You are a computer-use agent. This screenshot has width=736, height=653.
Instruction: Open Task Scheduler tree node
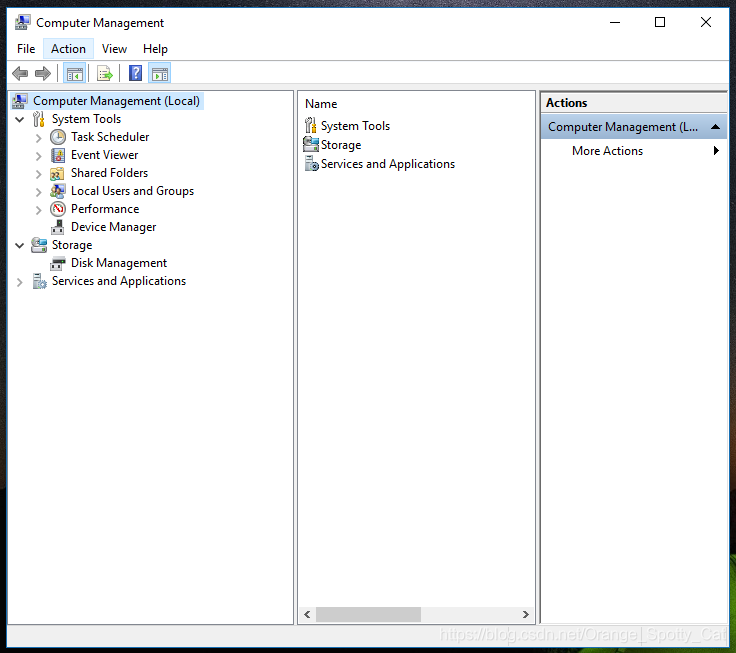click(x=109, y=137)
